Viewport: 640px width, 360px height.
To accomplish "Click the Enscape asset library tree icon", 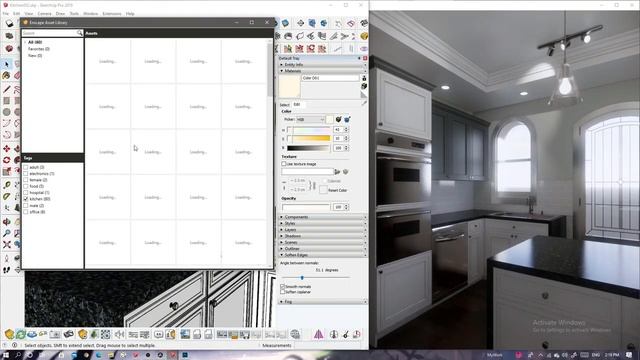I will pyautogui.click(x=94, y=334).
